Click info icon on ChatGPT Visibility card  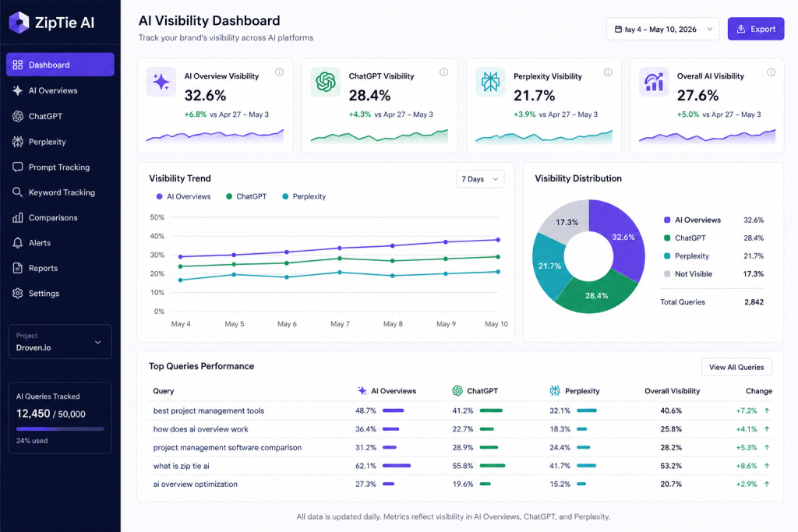(443, 72)
